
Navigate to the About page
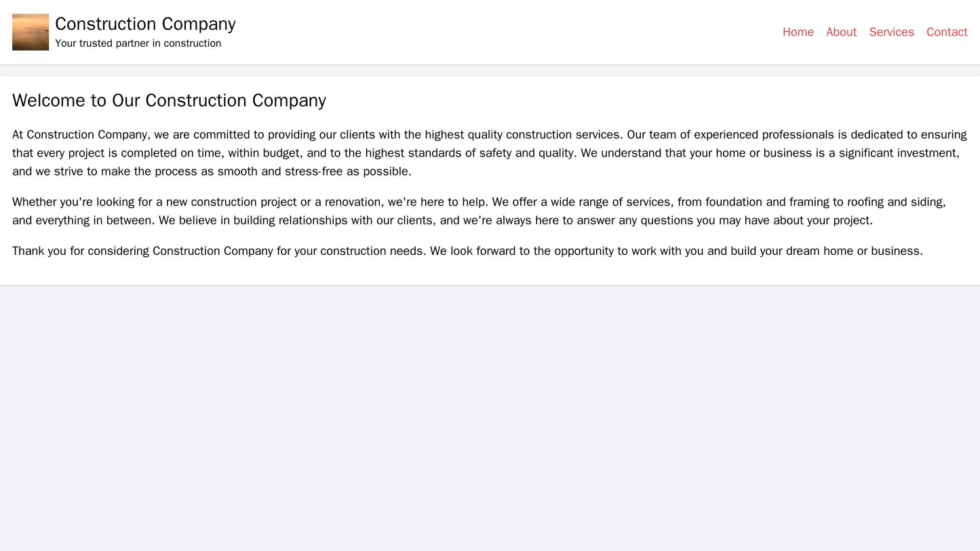tap(841, 32)
